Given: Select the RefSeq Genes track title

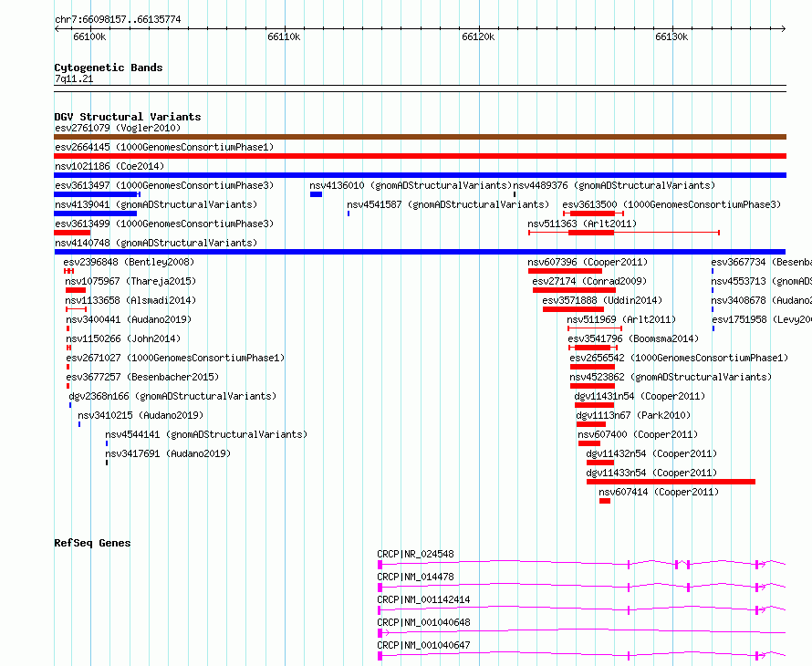Looking at the screenshot, I should [x=92, y=543].
